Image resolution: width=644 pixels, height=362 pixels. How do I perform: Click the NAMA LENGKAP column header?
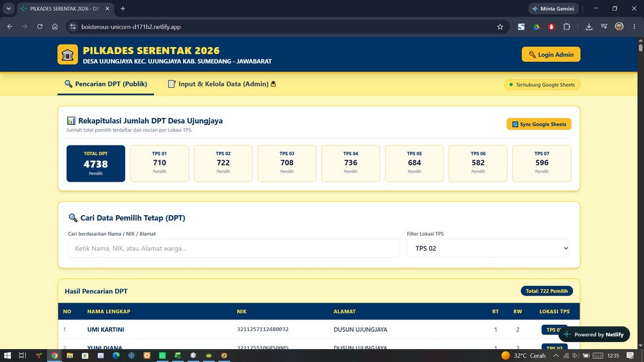108,312
